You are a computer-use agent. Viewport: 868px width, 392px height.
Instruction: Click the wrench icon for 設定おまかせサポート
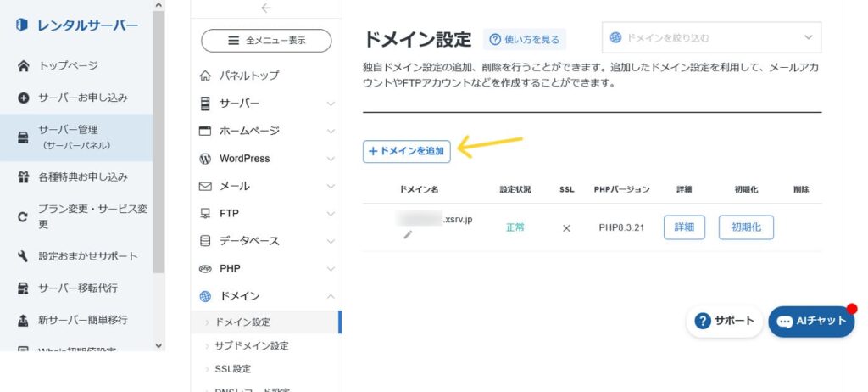coord(23,256)
